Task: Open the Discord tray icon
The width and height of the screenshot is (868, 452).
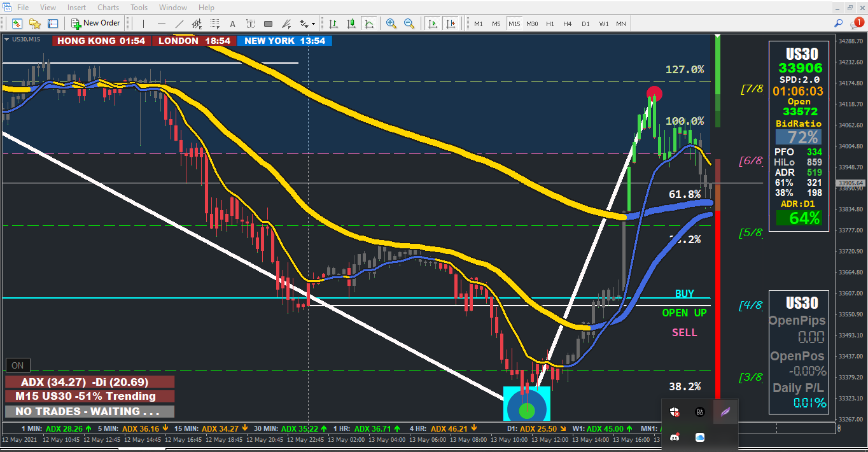Action: [675, 437]
